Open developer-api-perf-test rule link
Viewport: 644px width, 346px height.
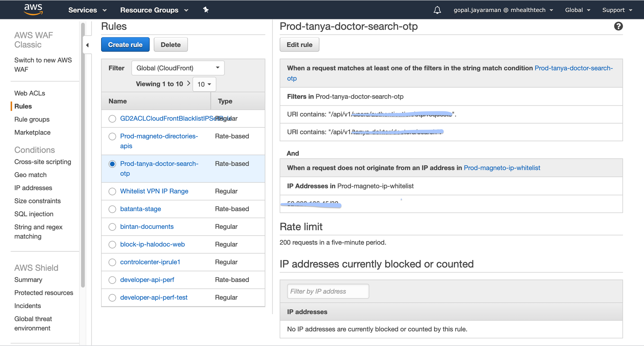click(x=154, y=297)
